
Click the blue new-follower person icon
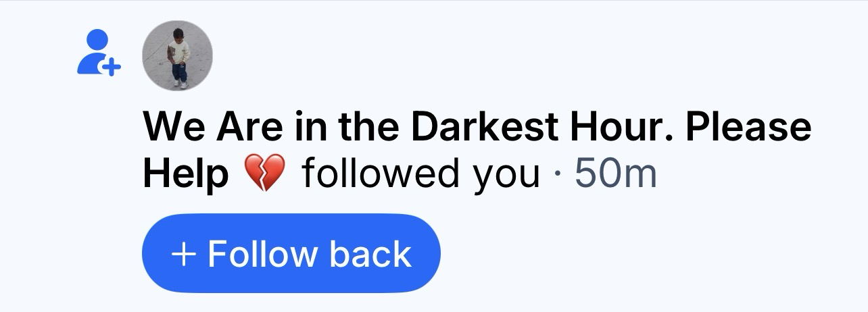(99, 52)
